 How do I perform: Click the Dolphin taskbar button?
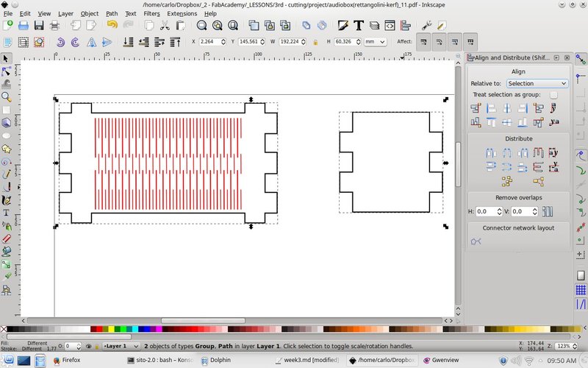pyautogui.click(x=215, y=360)
